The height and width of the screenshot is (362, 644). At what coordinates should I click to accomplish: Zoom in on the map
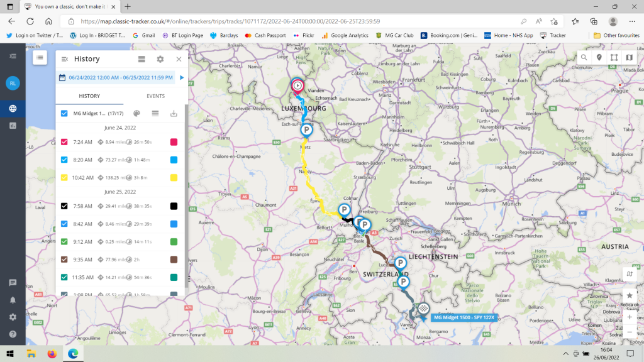(630, 317)
